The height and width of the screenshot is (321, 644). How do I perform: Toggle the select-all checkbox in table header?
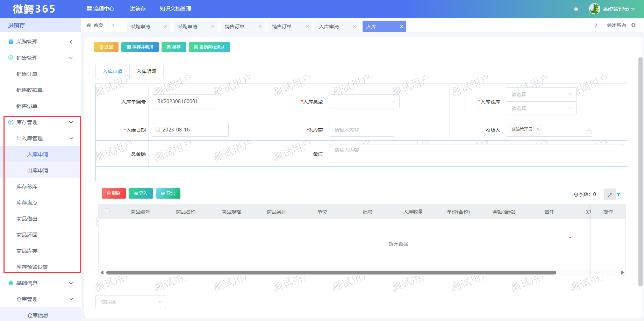pos(107,211)
